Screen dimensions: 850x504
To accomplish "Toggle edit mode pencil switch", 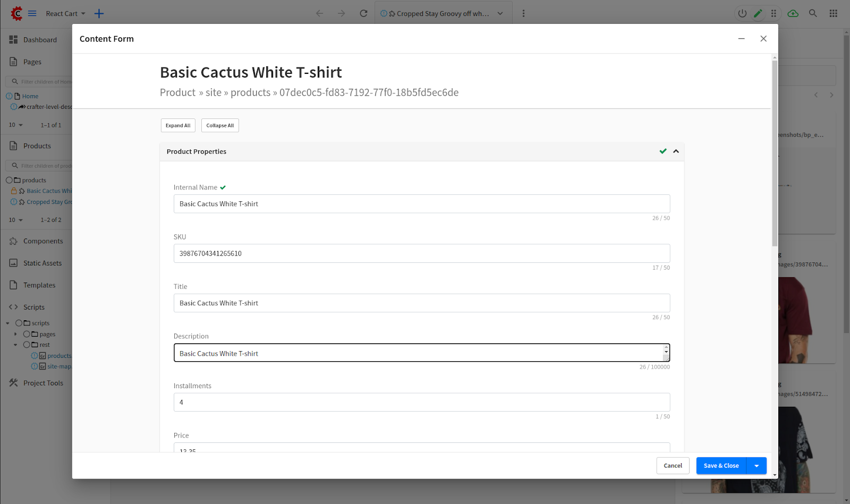I will (758, 13).
